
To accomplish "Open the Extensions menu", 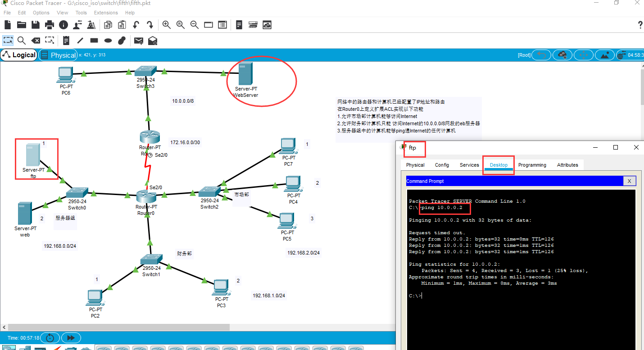I will click(106, 13).
